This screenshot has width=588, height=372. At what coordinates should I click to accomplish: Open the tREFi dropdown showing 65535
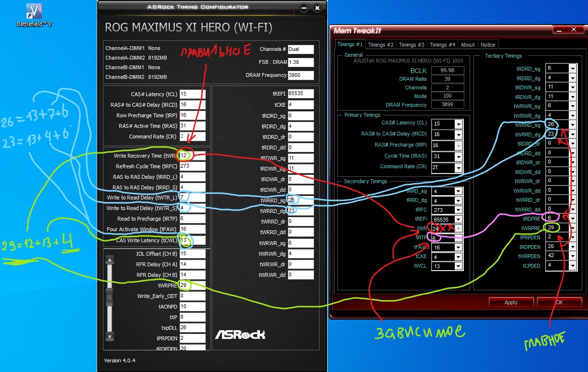pyautogui.click(x=459, y=220)
